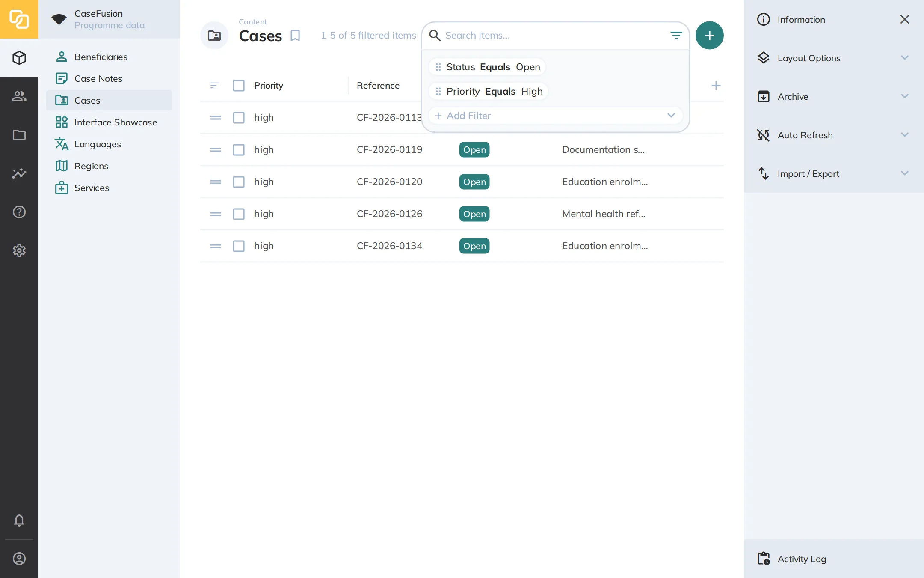Click the Priority Equals High filter chip
924x578 pixels.
[489, 92]
